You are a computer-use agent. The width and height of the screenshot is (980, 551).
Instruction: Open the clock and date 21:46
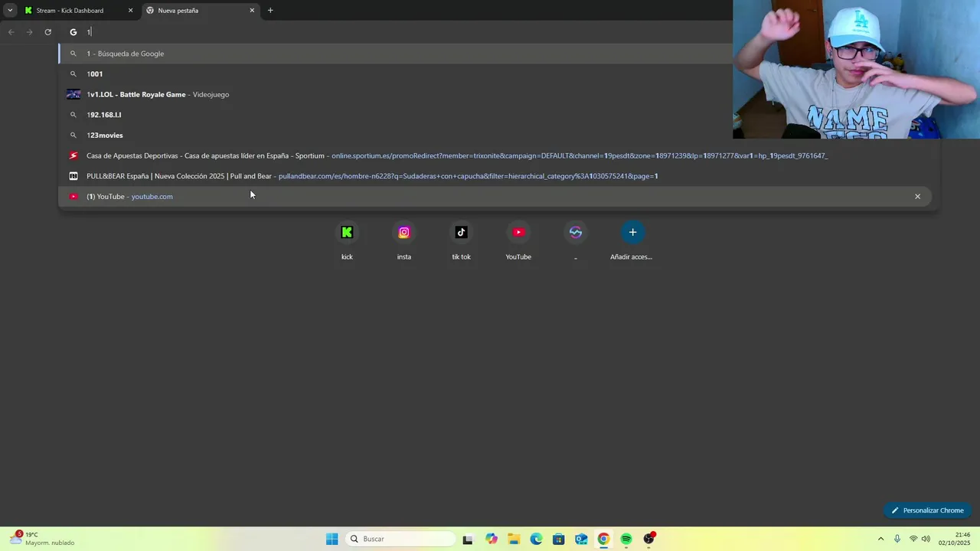coord(955,539)
